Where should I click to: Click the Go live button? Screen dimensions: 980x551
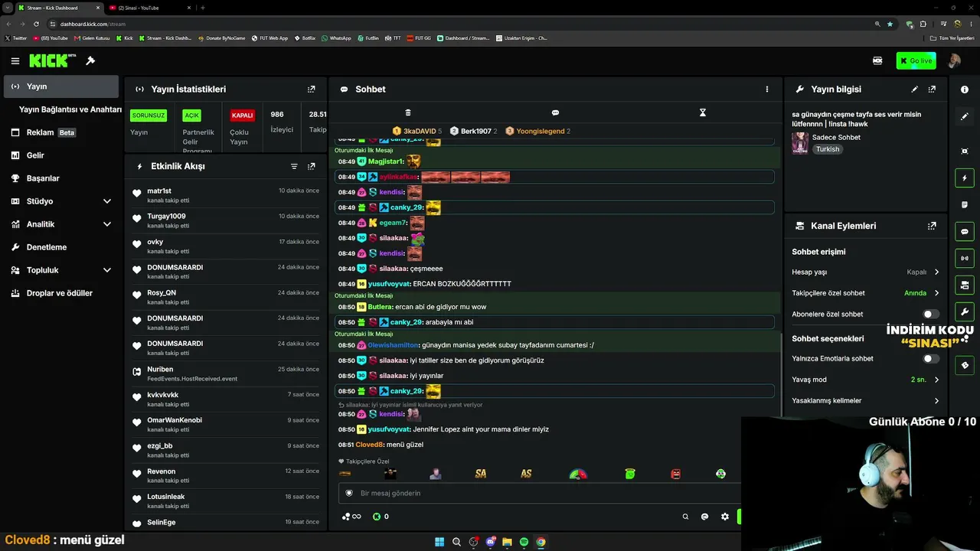coord(916,60)
